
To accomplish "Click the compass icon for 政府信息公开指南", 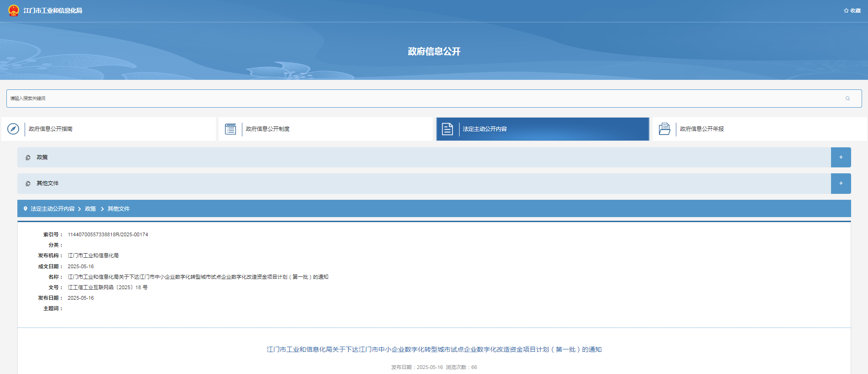I will pos(13,129).
